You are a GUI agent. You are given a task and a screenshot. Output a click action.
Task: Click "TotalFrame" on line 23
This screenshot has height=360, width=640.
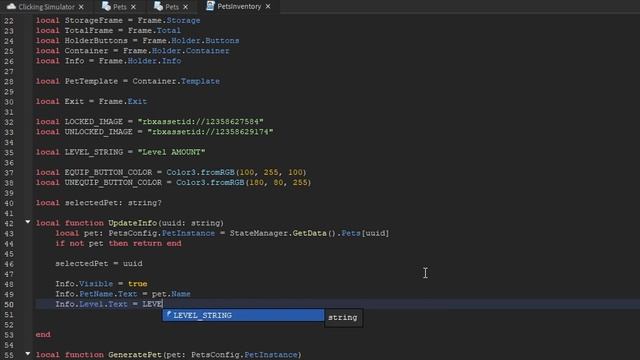coord(89,31)
